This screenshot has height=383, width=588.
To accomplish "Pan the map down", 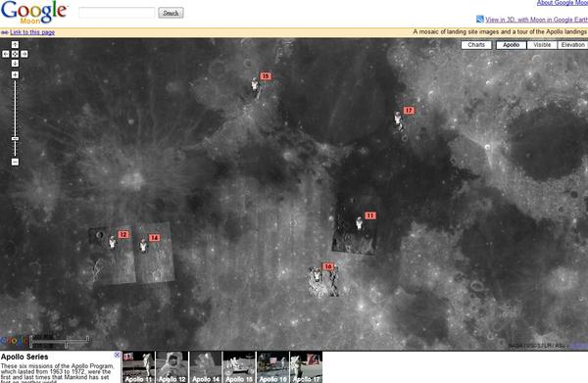I will pos(15,64).
